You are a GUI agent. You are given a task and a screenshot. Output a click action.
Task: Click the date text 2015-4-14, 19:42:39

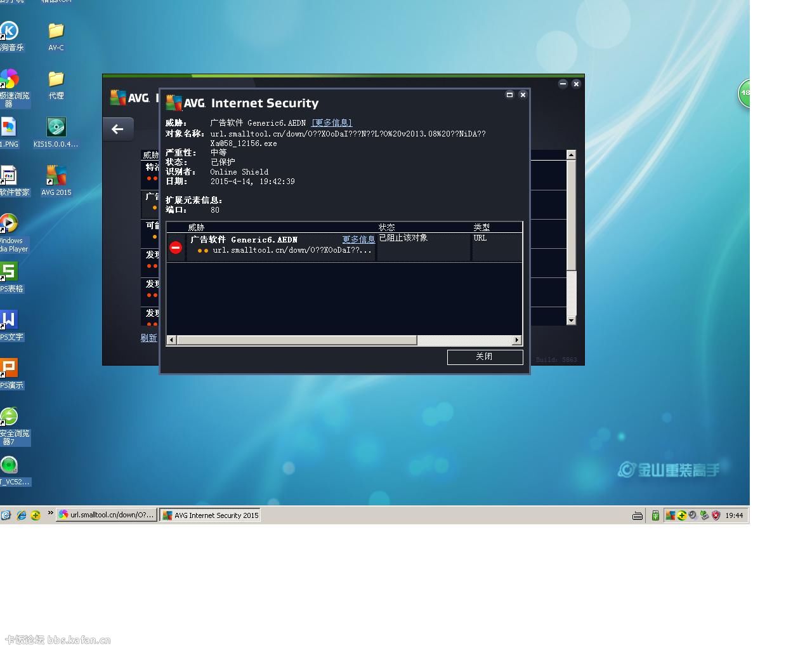pos(252,182)
